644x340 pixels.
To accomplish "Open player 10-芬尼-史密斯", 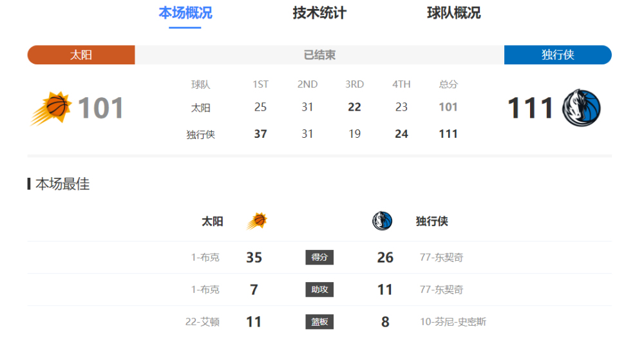I will coord(453,321).
